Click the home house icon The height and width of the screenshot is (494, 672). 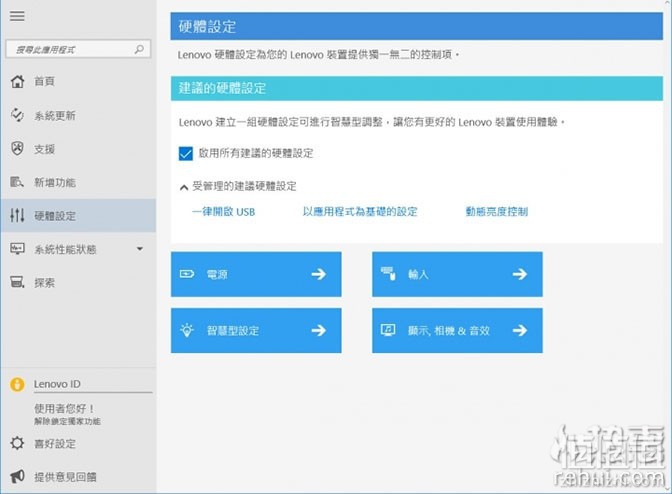pyautogui.click(x=17, y=81)
